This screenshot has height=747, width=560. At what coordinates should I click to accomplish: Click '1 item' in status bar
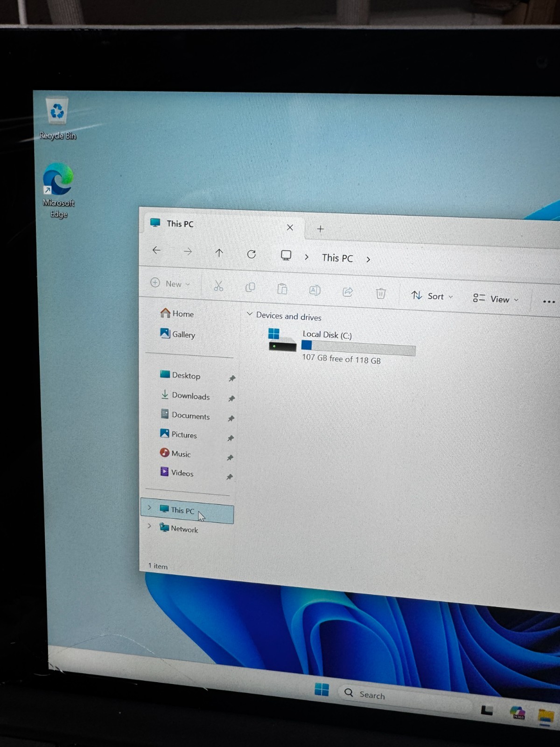click(x=158, y=566)
